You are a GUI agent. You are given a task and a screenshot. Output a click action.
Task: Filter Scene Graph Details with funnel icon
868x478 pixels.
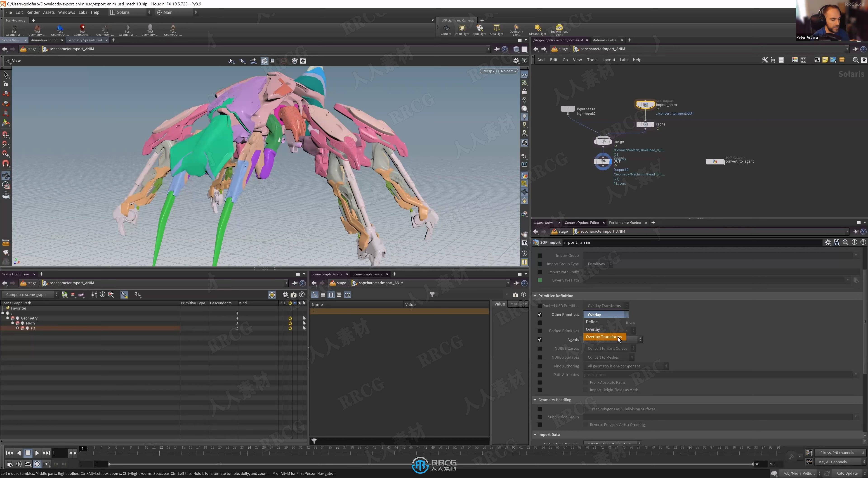432,295
